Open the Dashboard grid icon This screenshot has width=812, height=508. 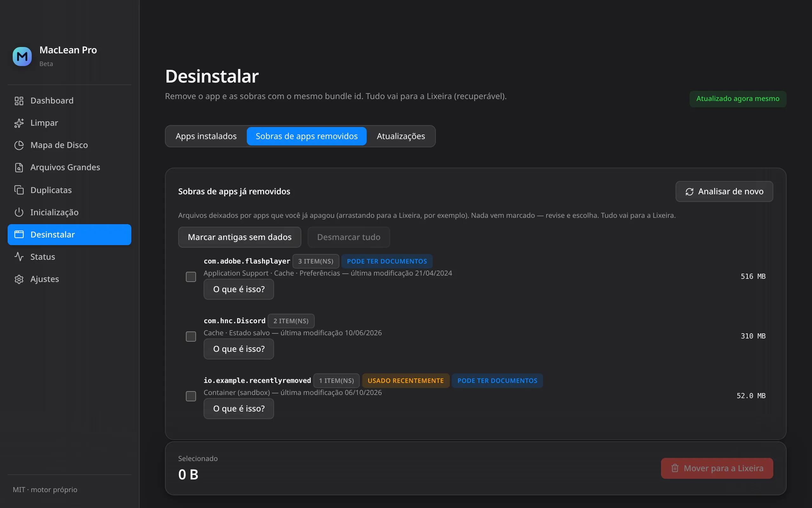pos(19,101)
